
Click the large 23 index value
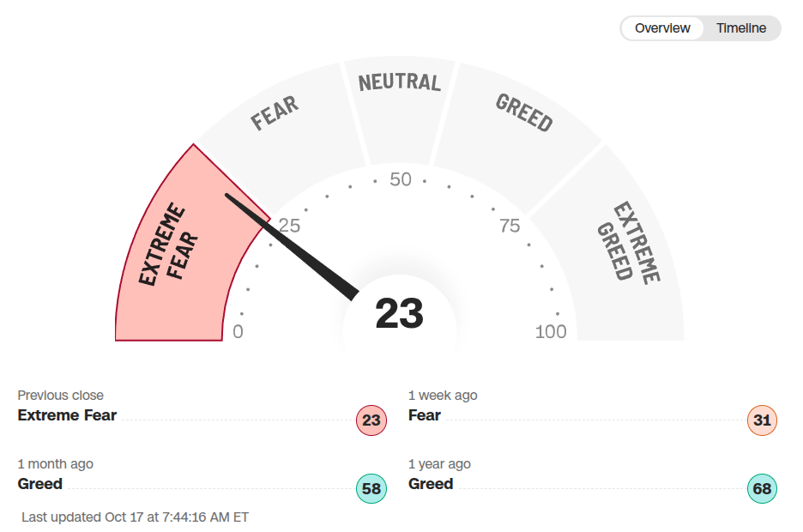click(400, 314)
